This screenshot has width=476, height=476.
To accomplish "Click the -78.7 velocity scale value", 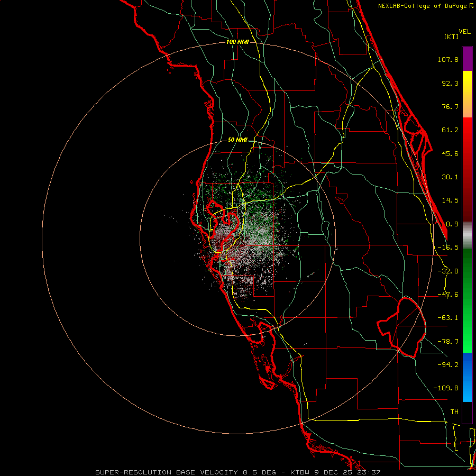I will click(x=448, y=342).
